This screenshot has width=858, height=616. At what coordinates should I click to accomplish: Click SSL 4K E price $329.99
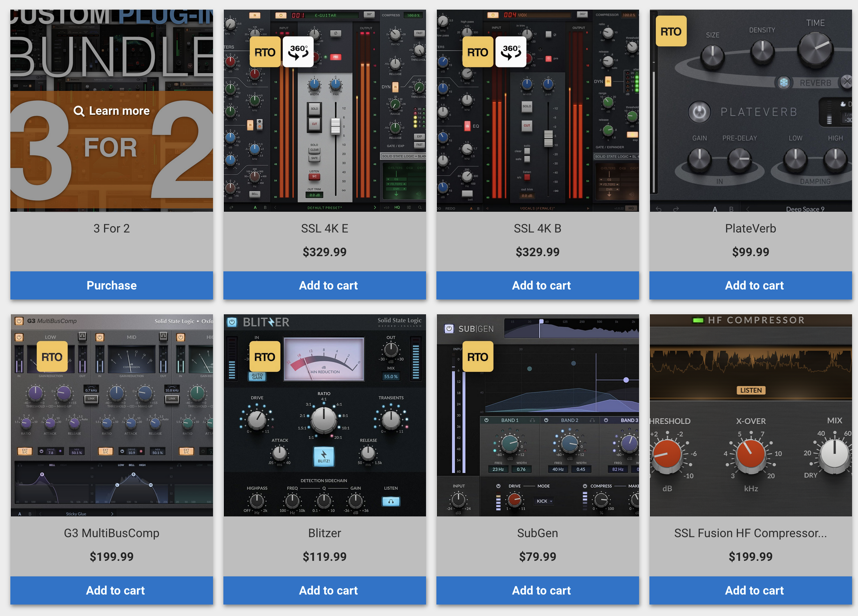(x=325, y=252)
